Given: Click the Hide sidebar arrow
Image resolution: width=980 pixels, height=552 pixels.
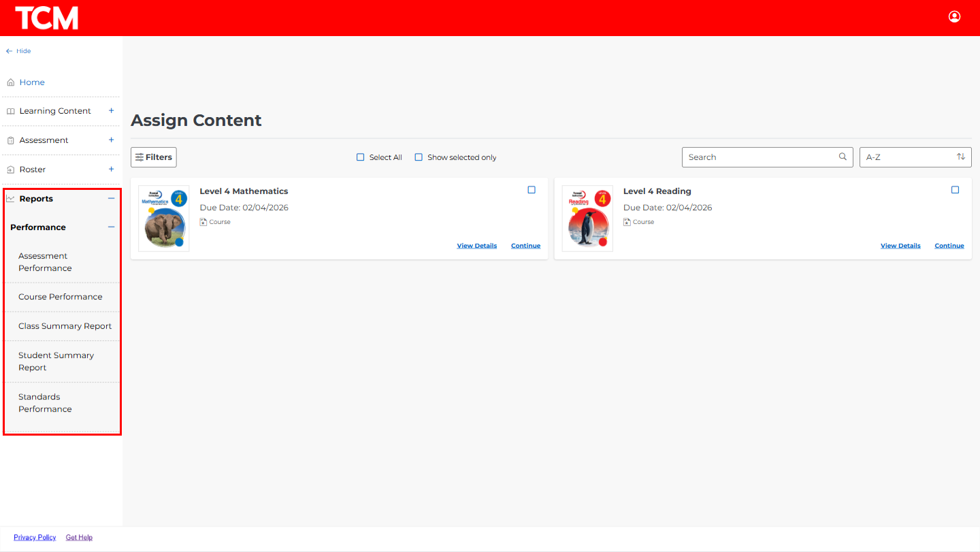Looking at the screenshot, I should tap(10, 51).
